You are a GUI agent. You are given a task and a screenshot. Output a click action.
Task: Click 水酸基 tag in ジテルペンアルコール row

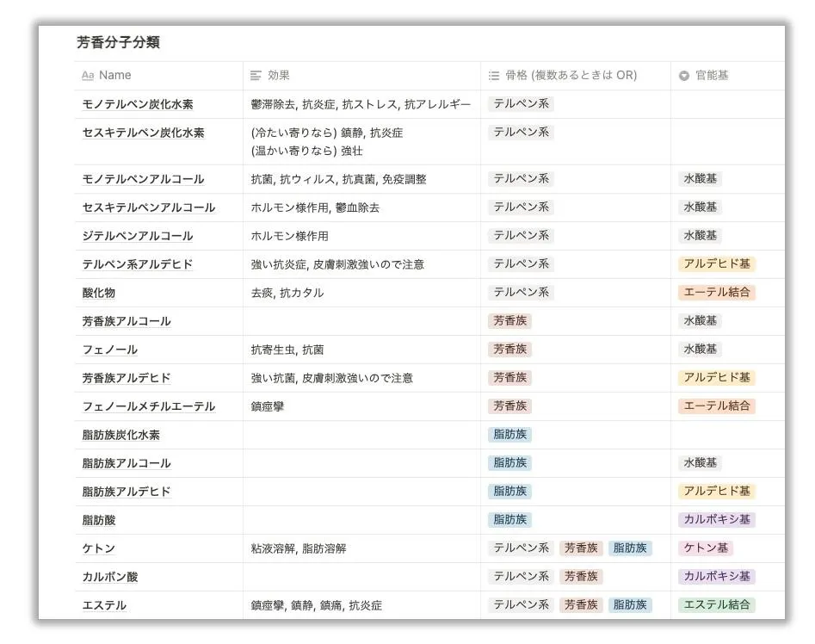point(700,236)
